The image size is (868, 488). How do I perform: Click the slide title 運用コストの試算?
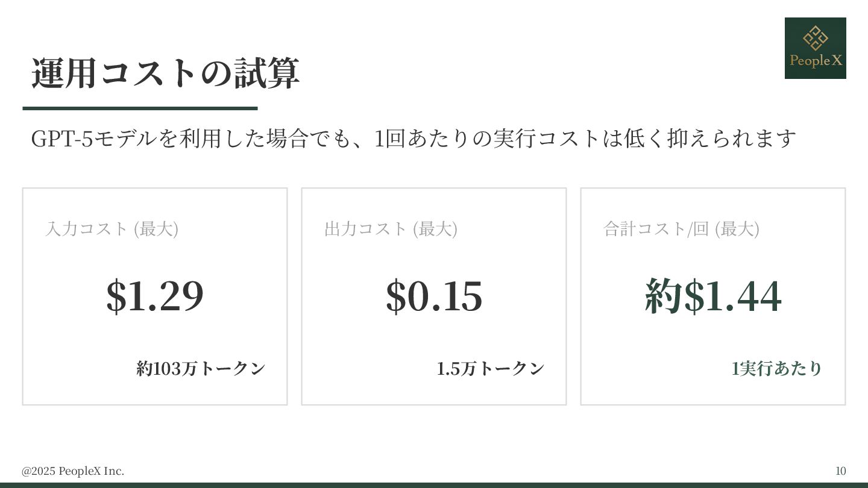tap(165, 74)
